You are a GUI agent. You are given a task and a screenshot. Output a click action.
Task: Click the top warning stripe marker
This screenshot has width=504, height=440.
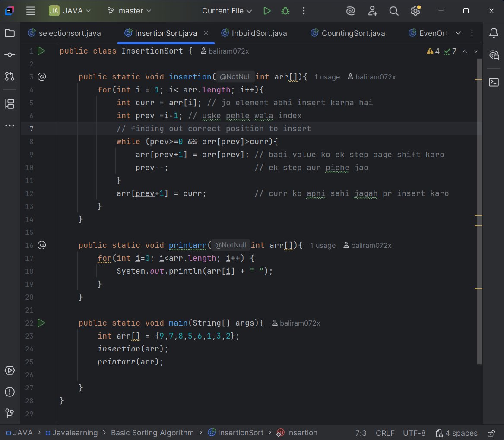tap(479, 79)
